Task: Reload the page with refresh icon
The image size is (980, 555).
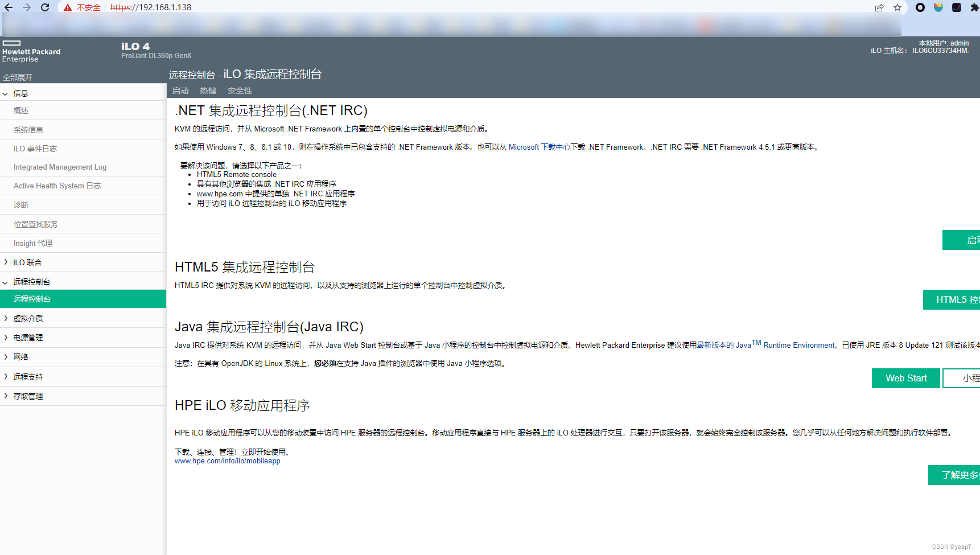Action: (45, 7)
